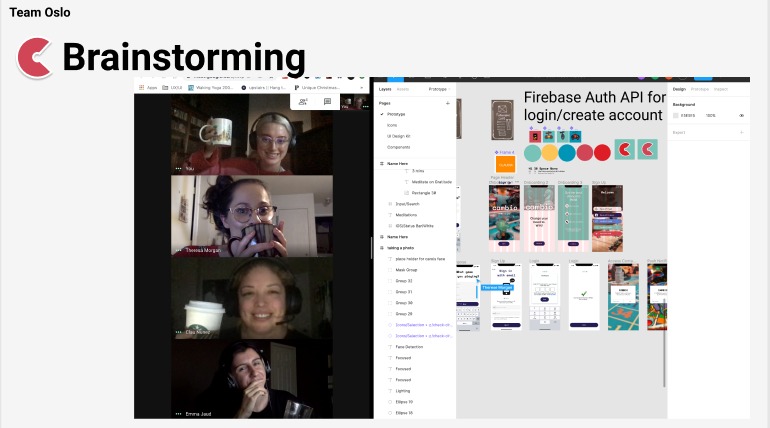Open the Pinterest Unique Christmas bookmark
The height and width of the screenshot is (428, 770).
click(x=317, y=87)
